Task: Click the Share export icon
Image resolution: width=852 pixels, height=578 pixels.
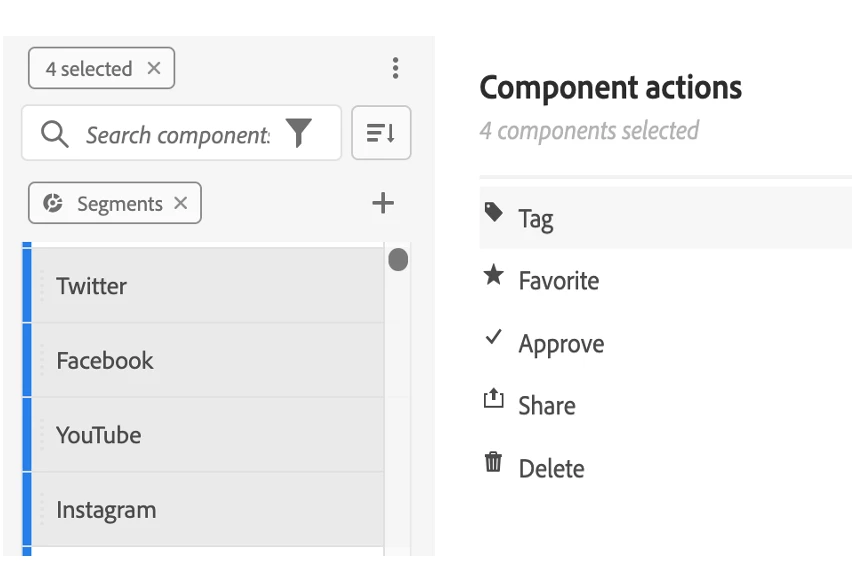Action: click(493, 400)
